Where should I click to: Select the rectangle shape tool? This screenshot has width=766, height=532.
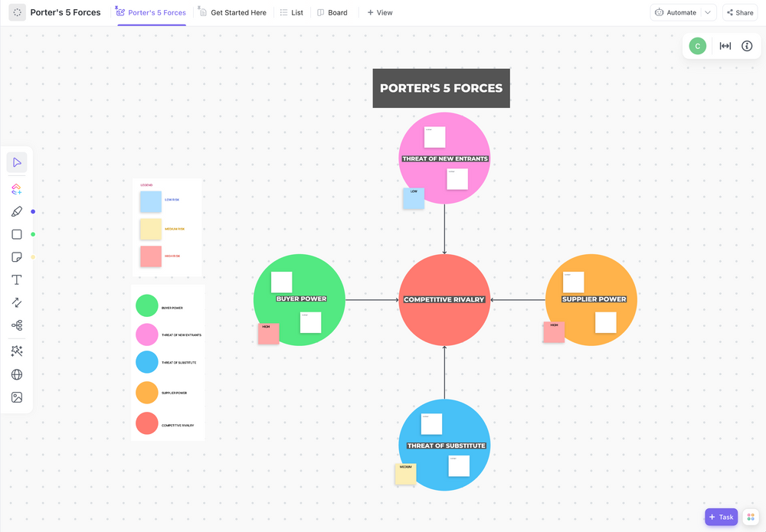click(x=17, y=234)
